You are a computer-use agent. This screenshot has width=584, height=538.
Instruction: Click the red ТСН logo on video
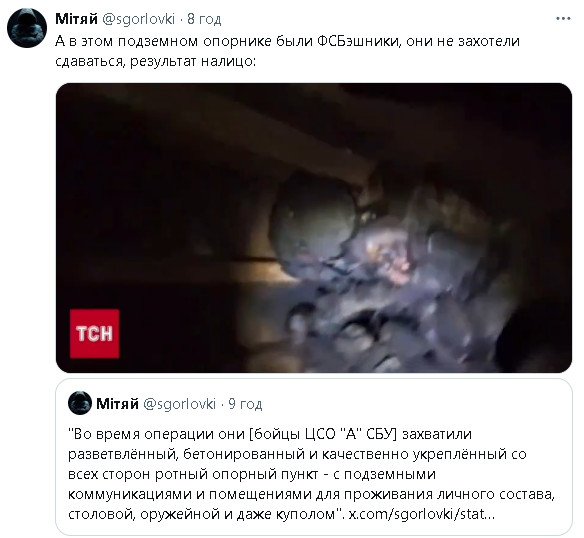point(95,333)
